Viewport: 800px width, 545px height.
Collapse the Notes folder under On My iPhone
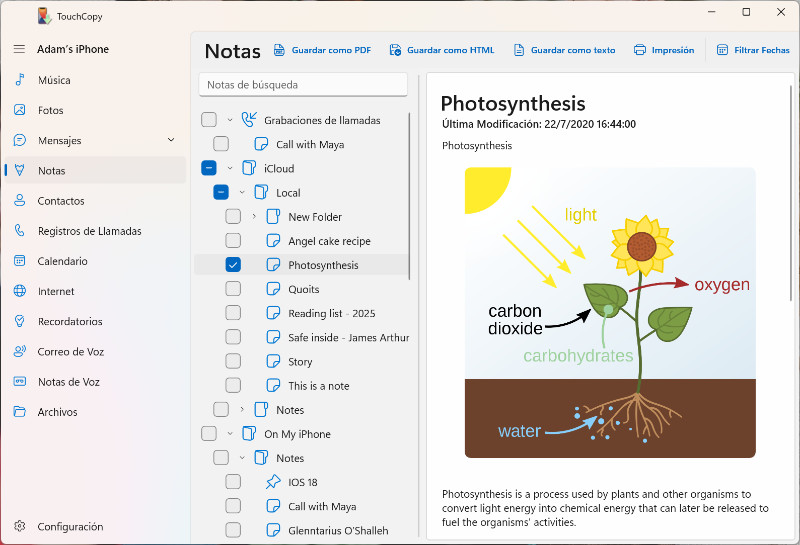[x=242, y=458]
